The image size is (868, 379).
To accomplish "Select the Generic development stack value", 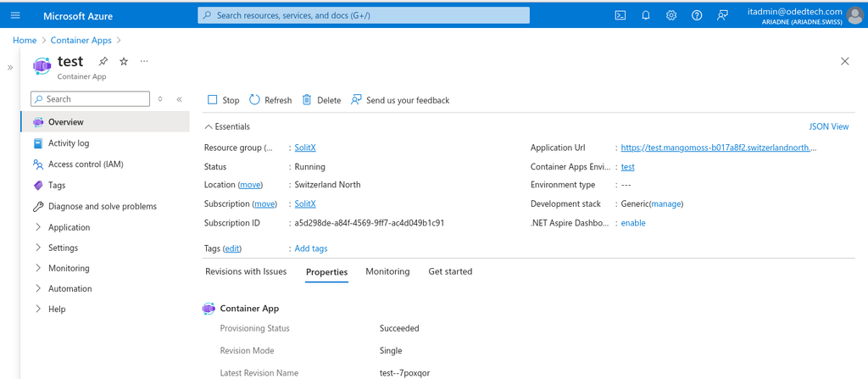I will [x=636, y=203].
